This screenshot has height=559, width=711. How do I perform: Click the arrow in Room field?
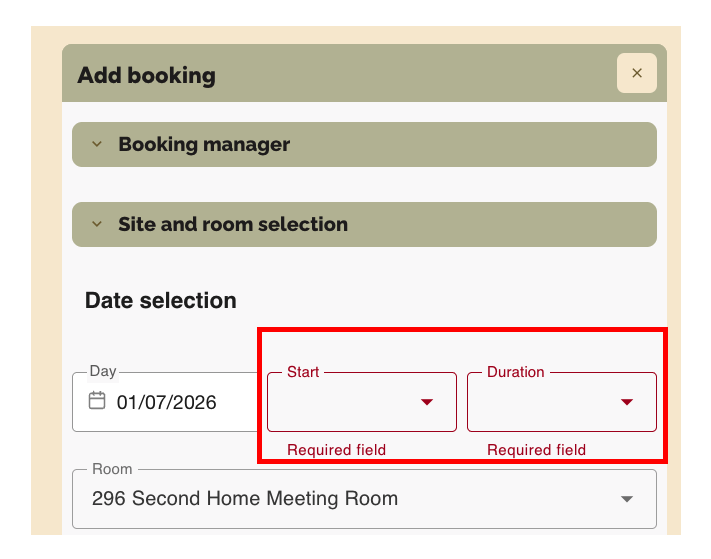tap(627, 498)
